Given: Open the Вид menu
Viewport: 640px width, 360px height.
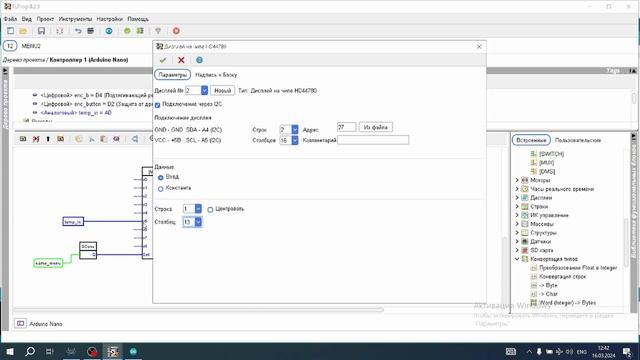Looking at the screenshot, I should 27,19.
